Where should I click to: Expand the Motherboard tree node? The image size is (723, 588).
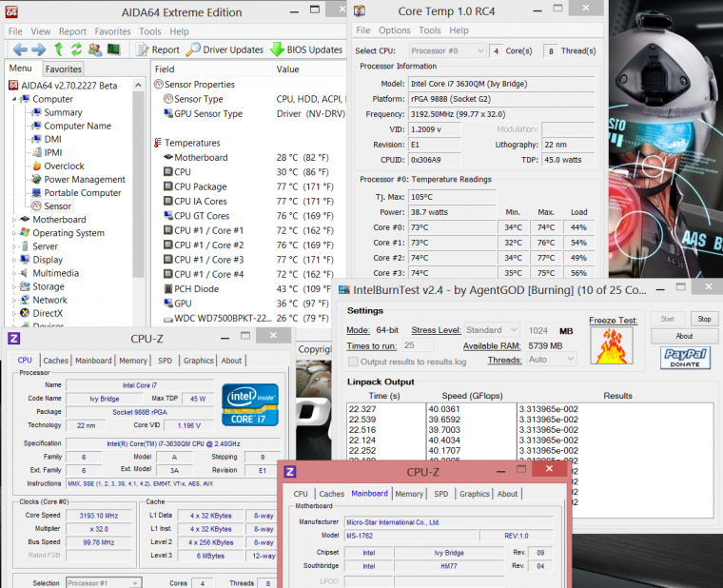coord(14,220)
